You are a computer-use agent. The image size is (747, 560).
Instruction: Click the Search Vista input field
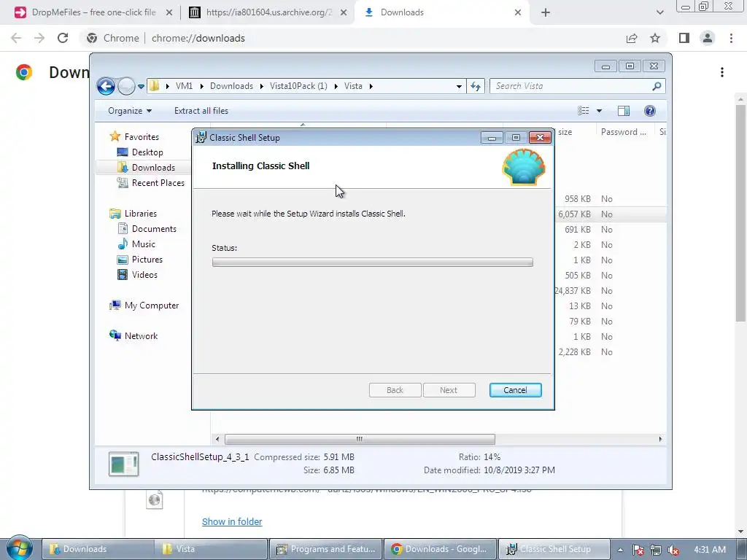(570, 86)
